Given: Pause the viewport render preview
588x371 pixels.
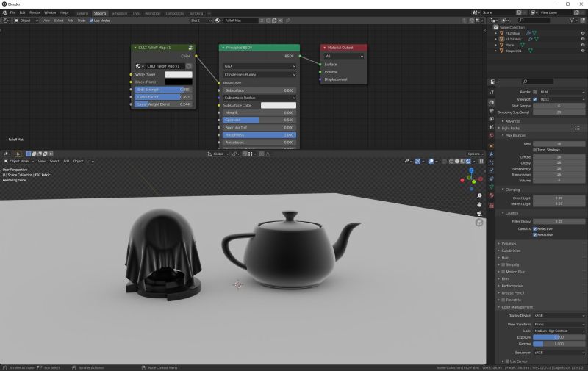Looking at the screenshot, I should [x=481, y=161].
